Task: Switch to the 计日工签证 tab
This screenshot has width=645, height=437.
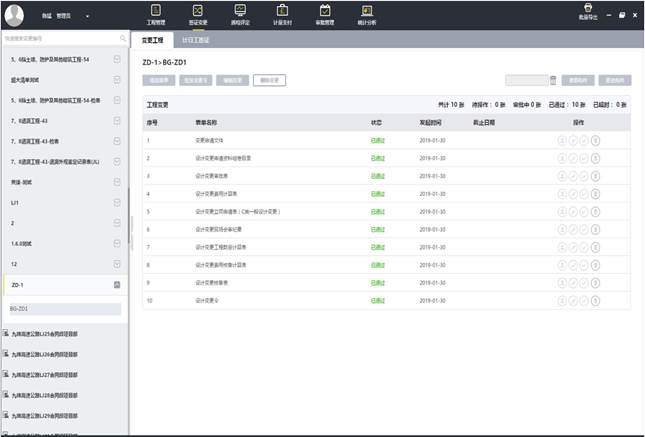Action: (x=196, y=39)
